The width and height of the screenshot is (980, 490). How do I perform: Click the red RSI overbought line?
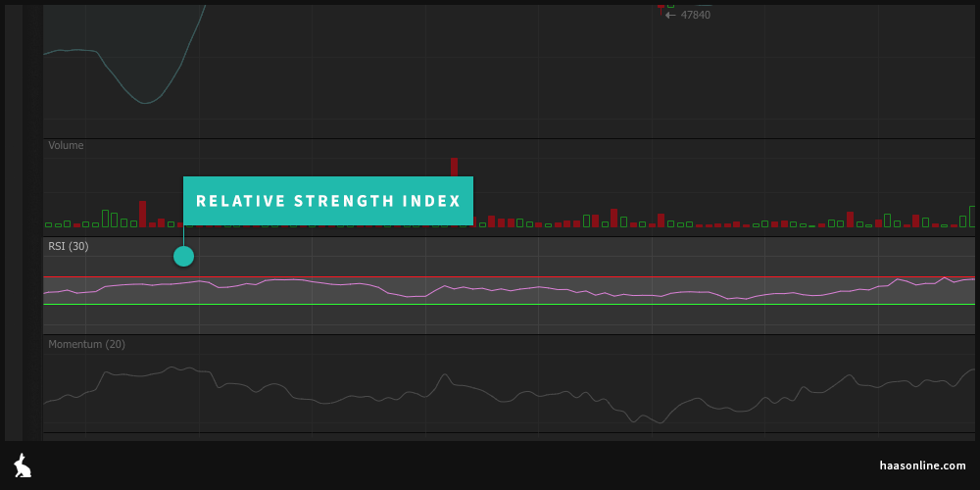(509, 277)
